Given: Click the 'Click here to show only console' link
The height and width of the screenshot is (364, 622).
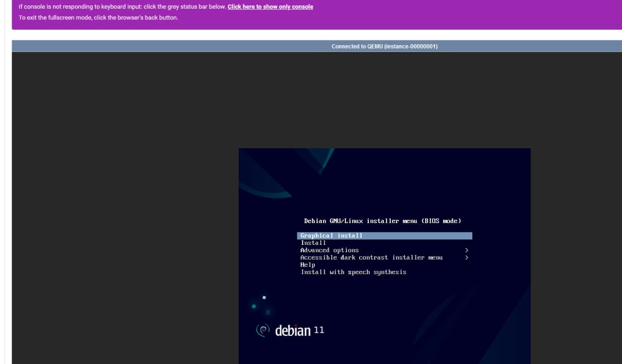Looking at the screenshot, I should tap(270, 7).
